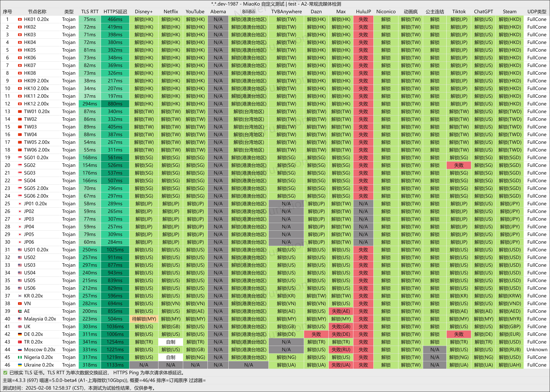This screenshot has width=550, height=392.
Task: Click the UK flag icon in row 41
Action: tap(20, 327)
